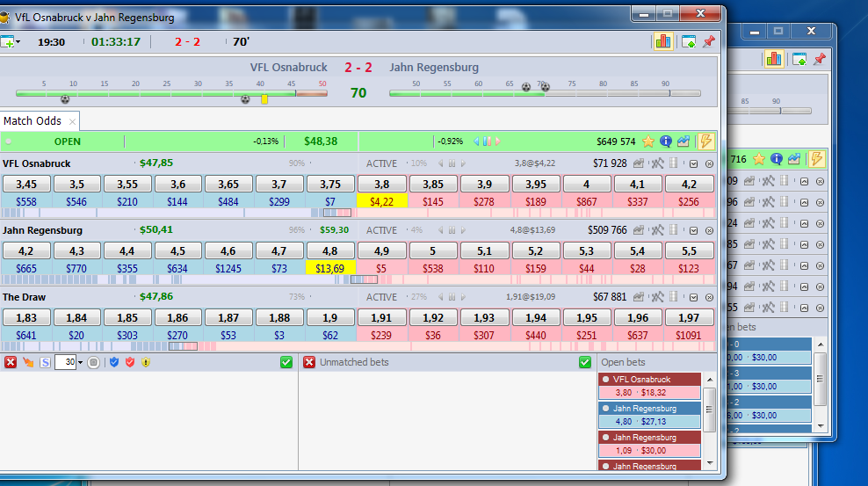Click the add market green plus icon
This screenshot has width=868, height=486.
(x=7, y=42)
